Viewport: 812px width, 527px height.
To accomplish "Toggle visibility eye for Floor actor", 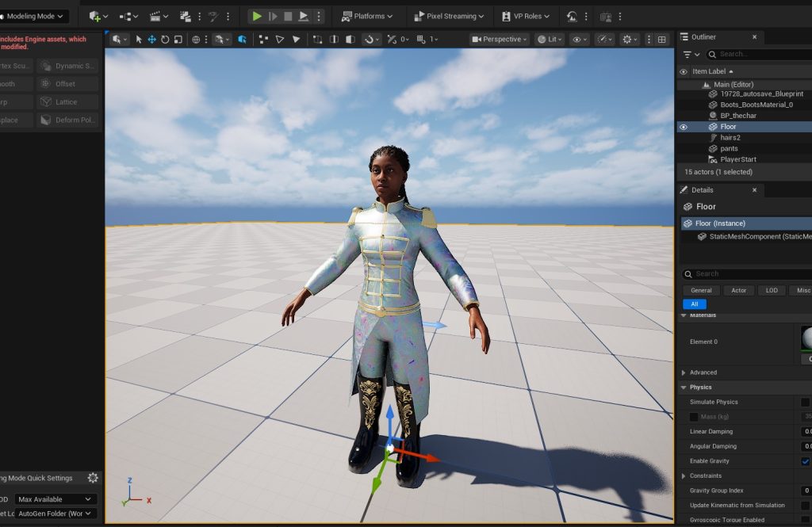I will [684, 127].
